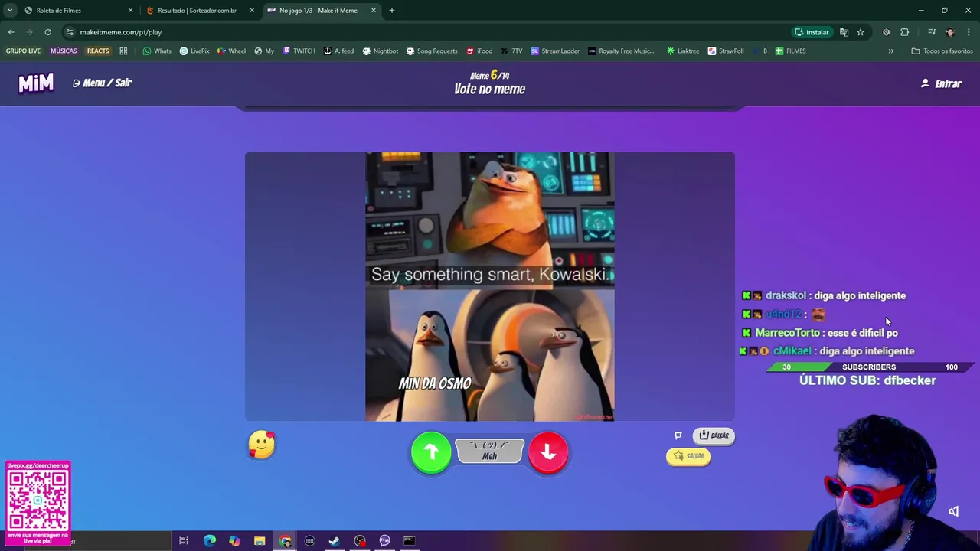Screen dimensions: 980x551
Task: Open Task View on taskbar
Action: click(x=184, y=541)
